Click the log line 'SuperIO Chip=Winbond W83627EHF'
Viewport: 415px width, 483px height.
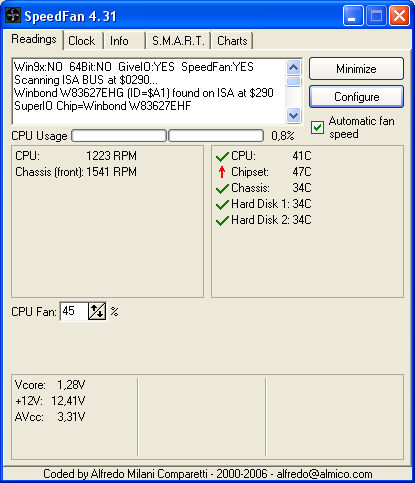point(103,106)
